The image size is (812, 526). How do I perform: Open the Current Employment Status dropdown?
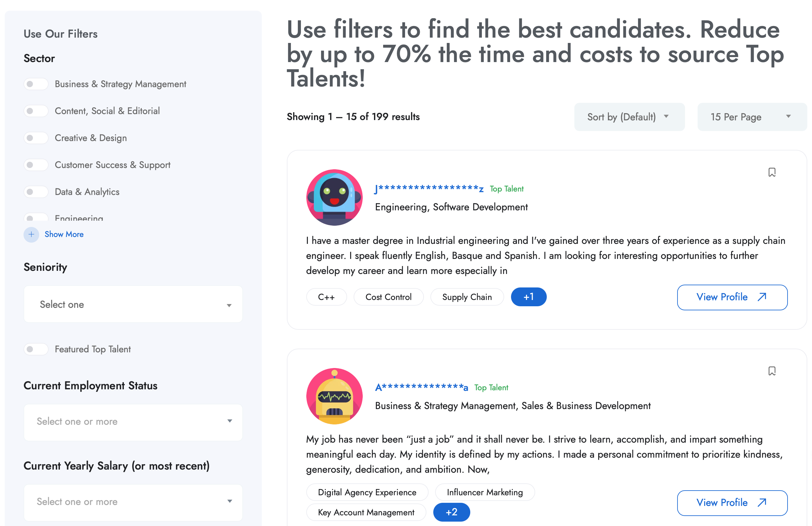133,422
